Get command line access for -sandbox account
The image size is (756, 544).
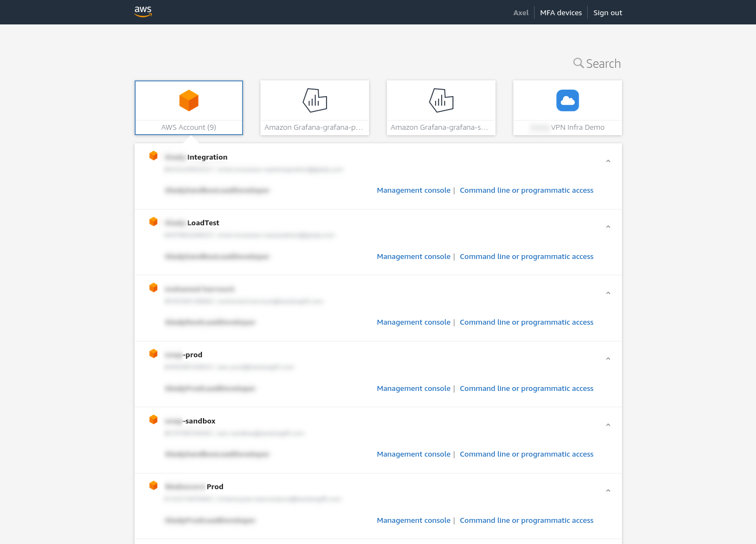526,454
